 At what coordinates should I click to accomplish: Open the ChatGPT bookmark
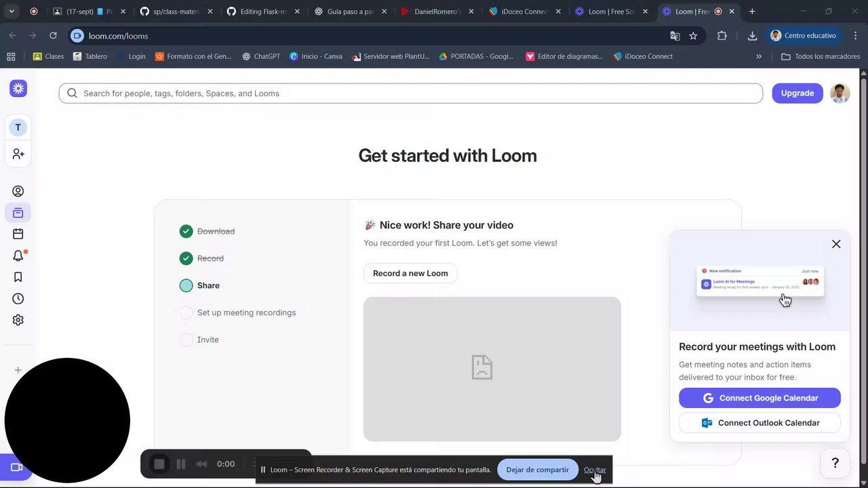tap(261, 56)
